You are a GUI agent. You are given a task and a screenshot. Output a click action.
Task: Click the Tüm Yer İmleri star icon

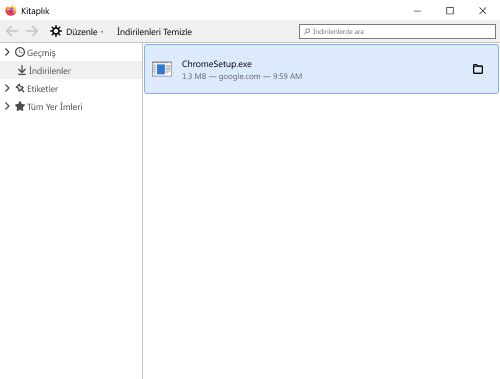tap(20, 106)
